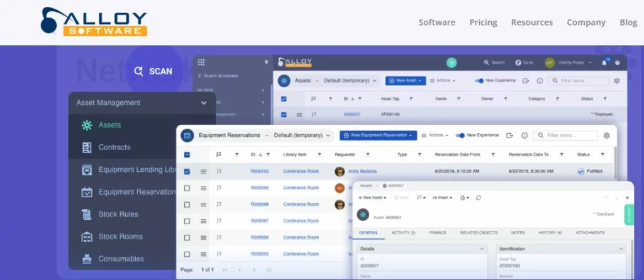Click the New Equipment Reservation button
This screenshot has height=280, width=644.
(378, 135)
